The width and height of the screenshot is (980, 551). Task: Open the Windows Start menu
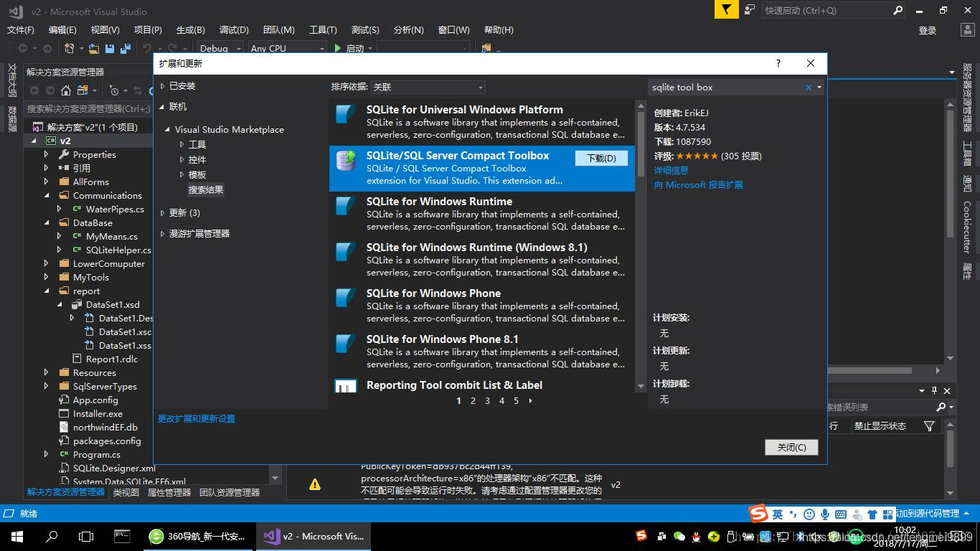point(17,536)
